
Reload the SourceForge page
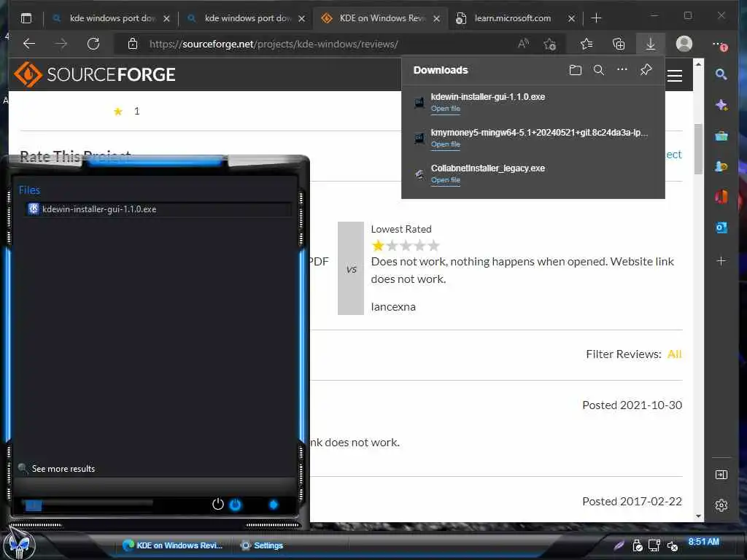pyautogui.click(x=93, y=44)
